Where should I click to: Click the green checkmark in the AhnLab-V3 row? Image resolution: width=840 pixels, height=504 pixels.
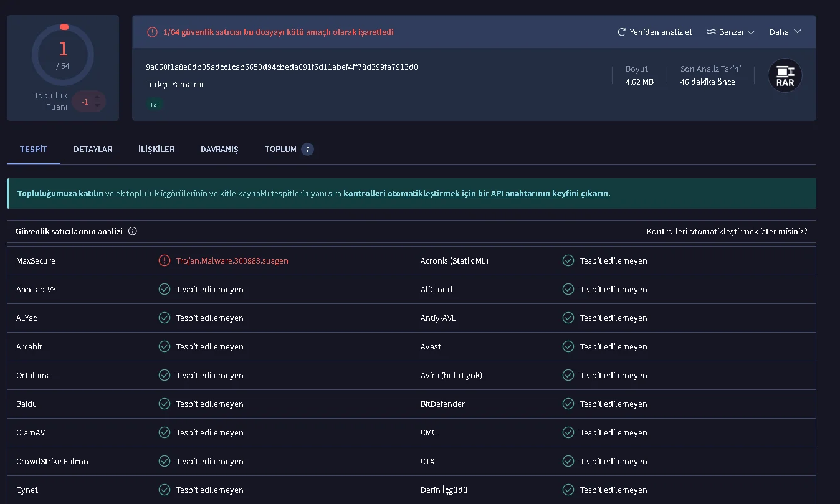pos(164,289)
